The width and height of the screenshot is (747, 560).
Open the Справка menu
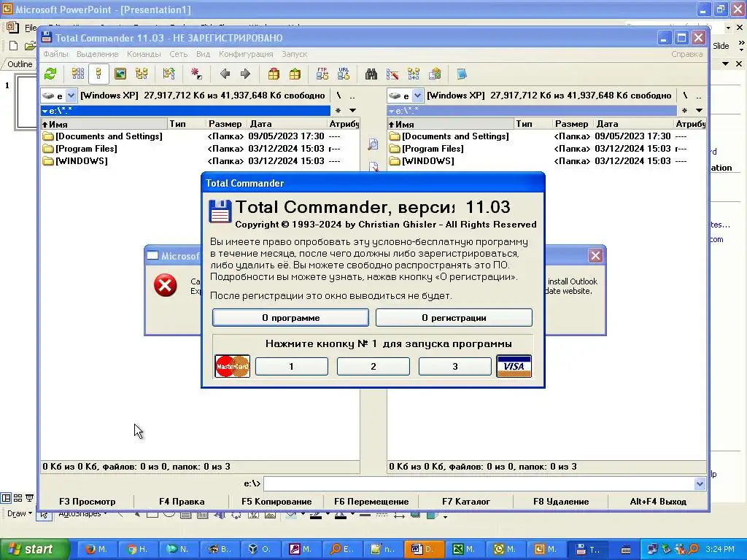[687, 54]
